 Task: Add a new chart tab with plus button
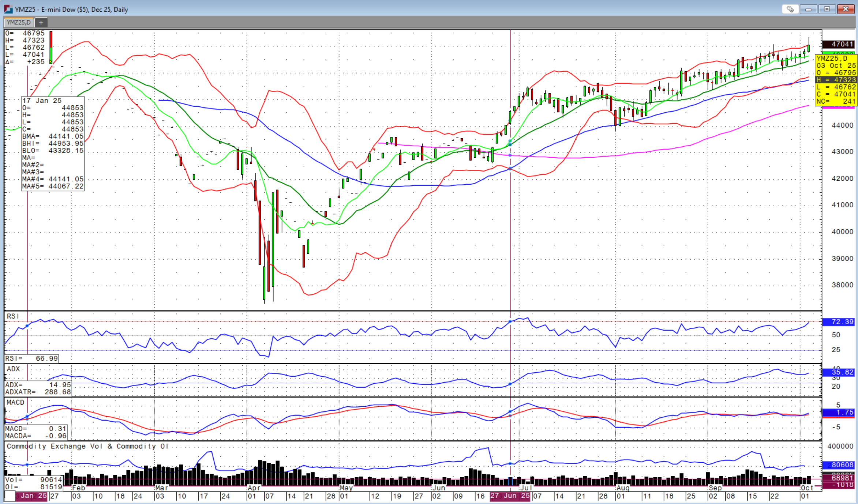point(41,23)
